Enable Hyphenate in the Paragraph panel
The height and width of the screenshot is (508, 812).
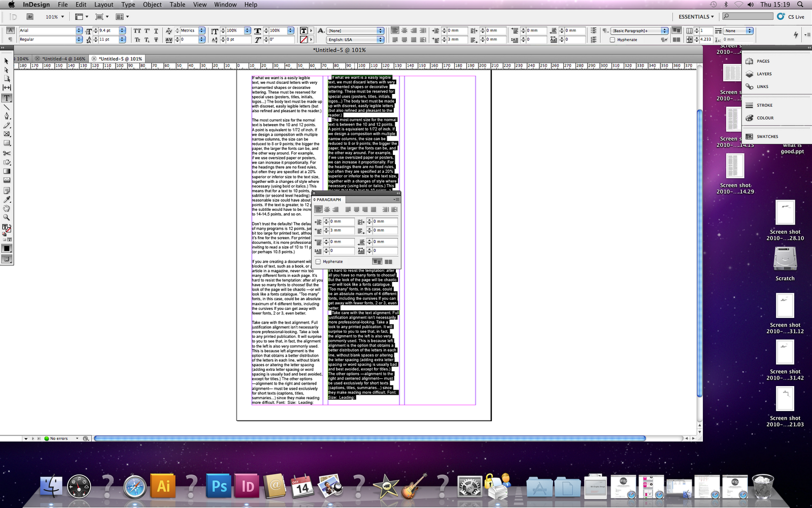pyautogui.click(x=318, y=261)
